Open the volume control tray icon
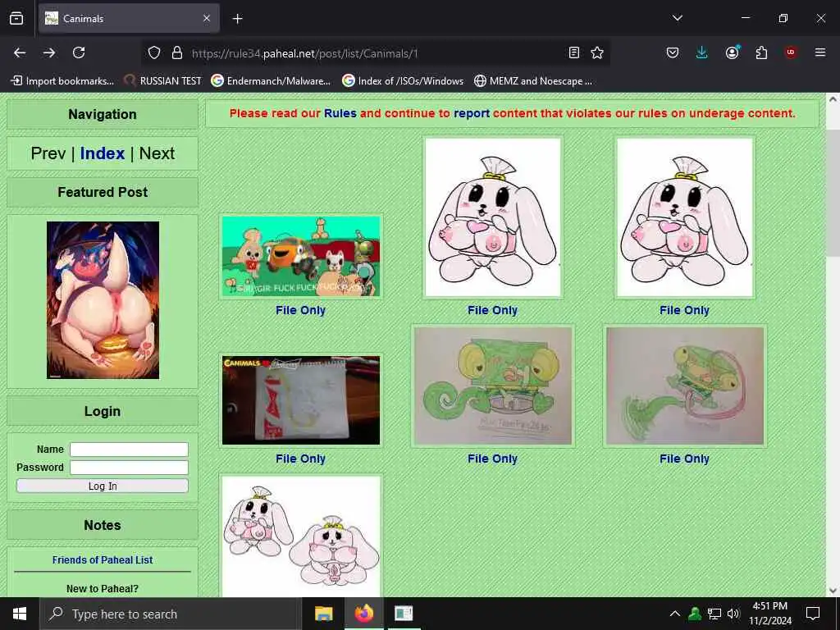 point(733,614)
